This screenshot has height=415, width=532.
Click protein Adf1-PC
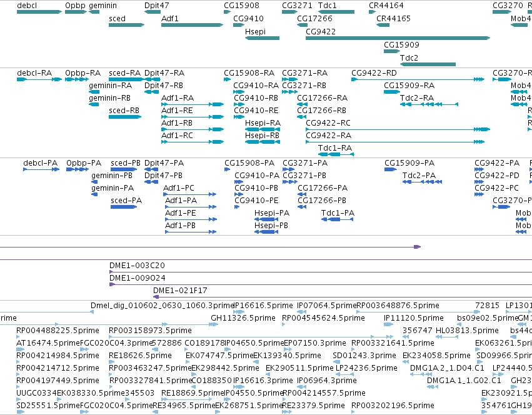point(190,194)
